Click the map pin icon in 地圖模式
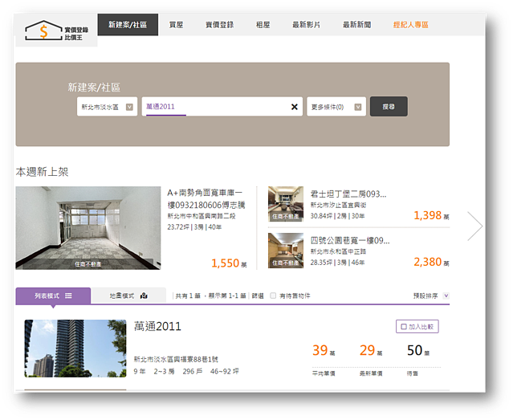This screenshot has height=420, width=513. 144,296
